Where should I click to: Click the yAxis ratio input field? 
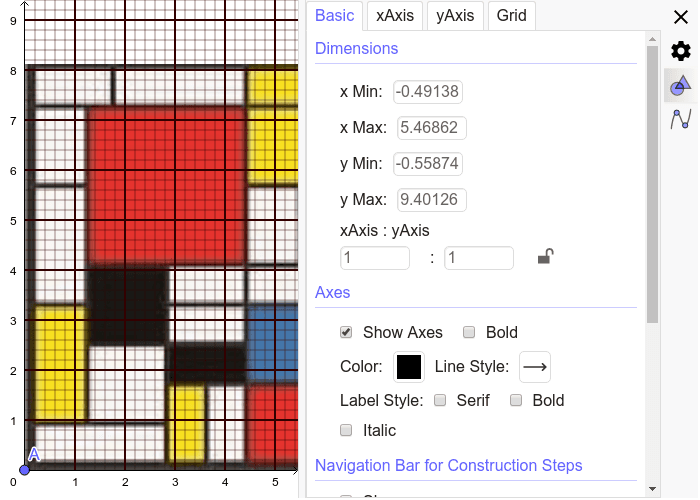(x=479, y=258)
